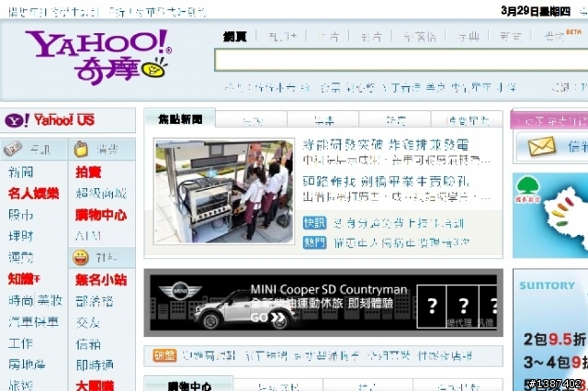Click the envelope mail icon
This screenshot has width=588, height=391.
(541, 147)
